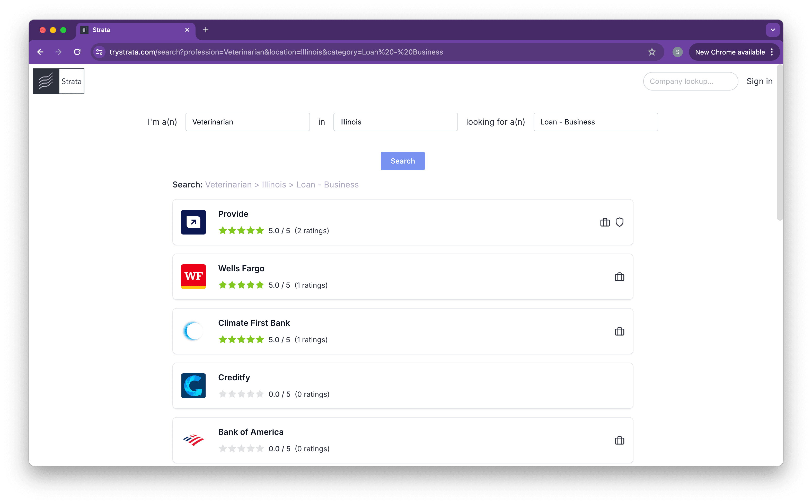Bookmark this page with star icon
Viewport: 812px width, 504px height.
tap(652, 52)
